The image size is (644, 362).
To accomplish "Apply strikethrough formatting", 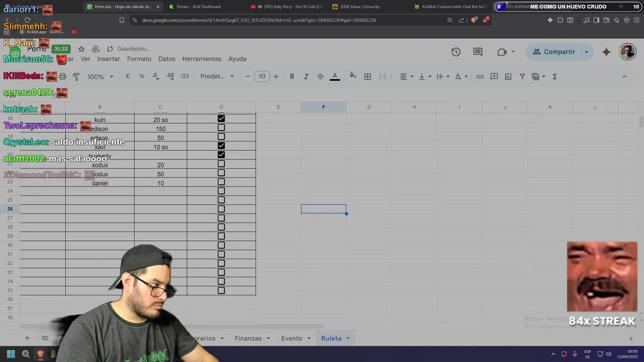I will pyautogui.click(x=320, y=76).
